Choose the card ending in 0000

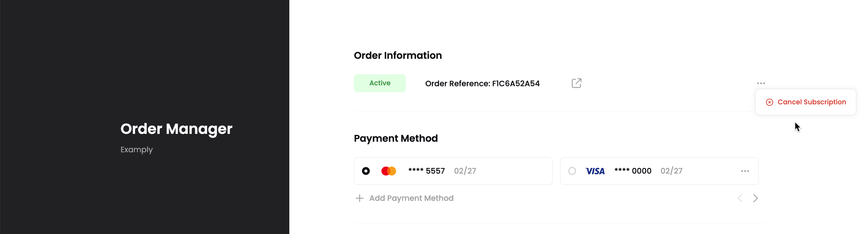659,171
